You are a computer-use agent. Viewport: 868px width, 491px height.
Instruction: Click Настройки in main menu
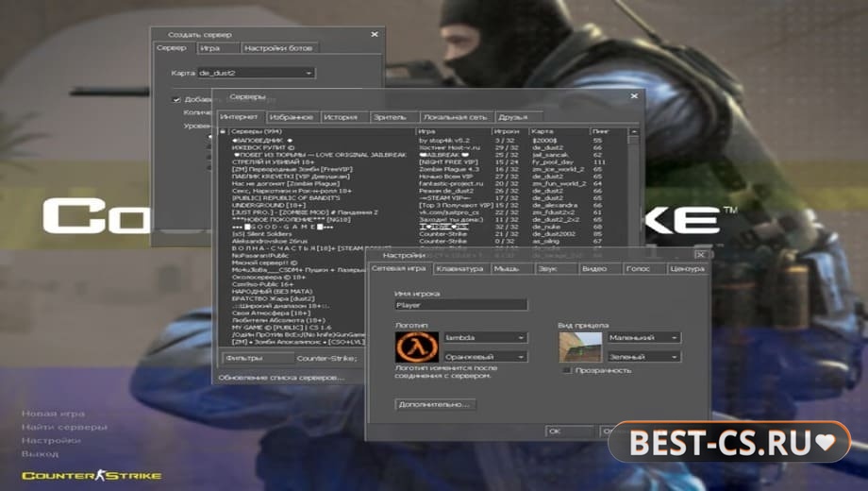pyautogui.click(x=51, y=440)
